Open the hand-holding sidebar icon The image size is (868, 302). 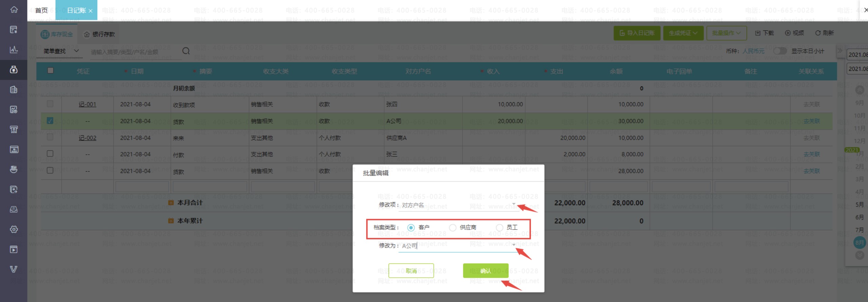14,169
